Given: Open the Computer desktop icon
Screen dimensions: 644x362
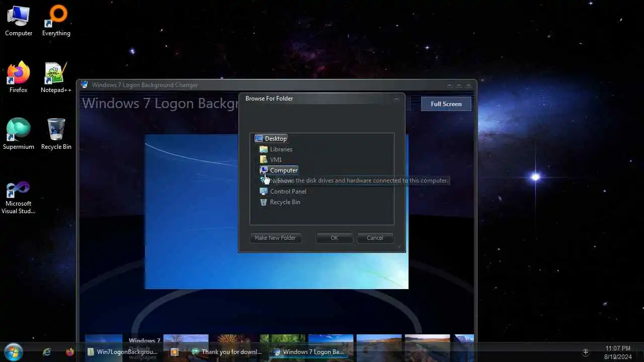Looking at the screenshot, I should [19, 21].
